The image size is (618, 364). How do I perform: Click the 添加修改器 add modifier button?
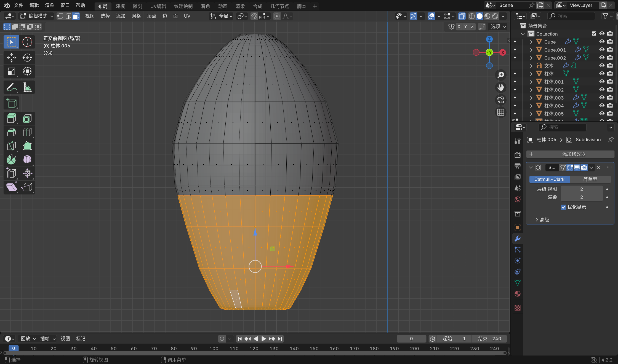(x=570, y=154)
